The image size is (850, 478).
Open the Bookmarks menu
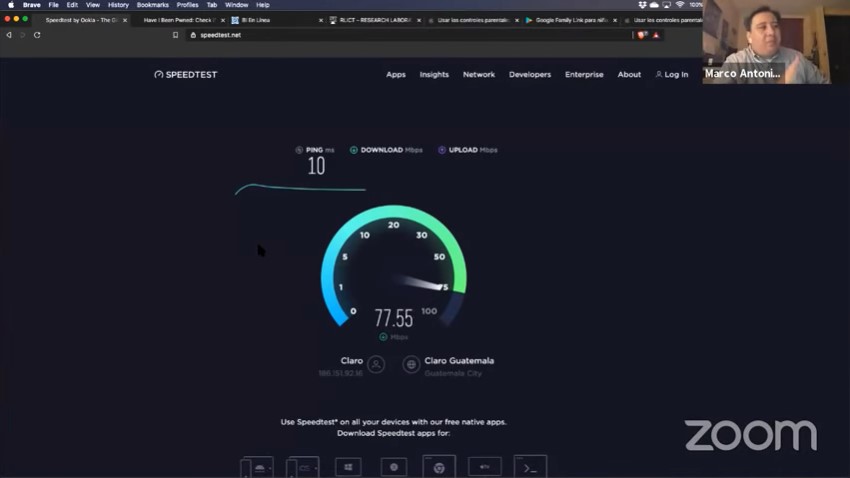(x=152, y=5)
